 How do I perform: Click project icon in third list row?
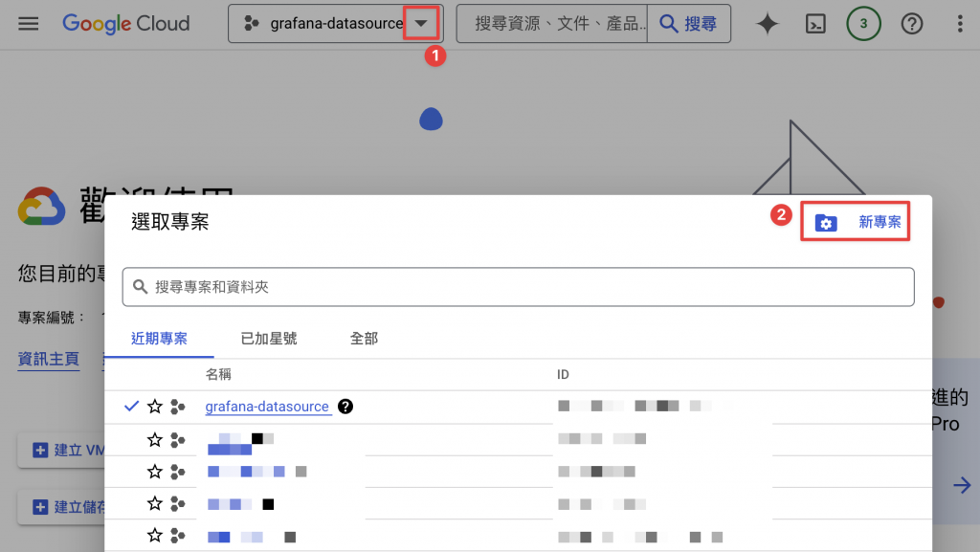click(x=178, y=472)
